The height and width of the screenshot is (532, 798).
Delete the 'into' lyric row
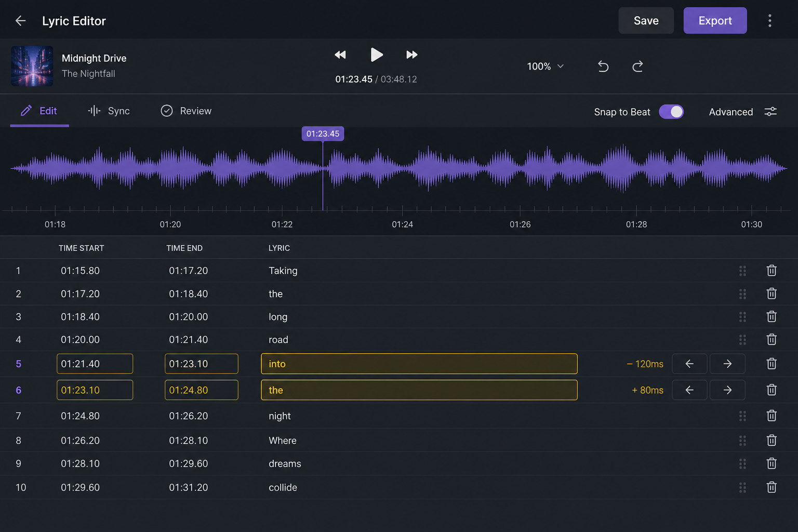pos(772,364)
